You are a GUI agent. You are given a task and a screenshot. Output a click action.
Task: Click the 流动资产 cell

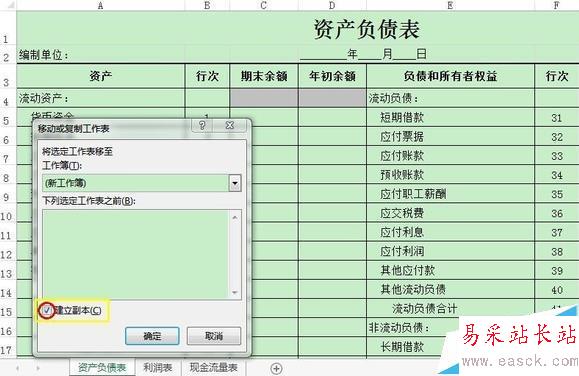[x=100, y=98]
